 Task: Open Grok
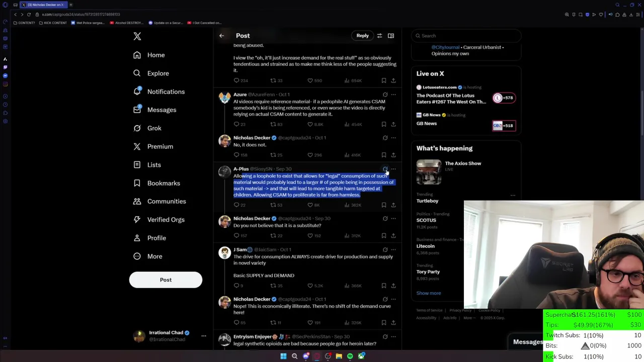(147, 128)
